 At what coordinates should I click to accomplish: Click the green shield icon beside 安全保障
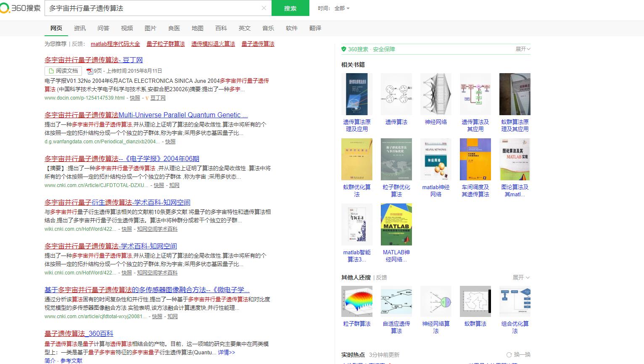pos(343,49)
